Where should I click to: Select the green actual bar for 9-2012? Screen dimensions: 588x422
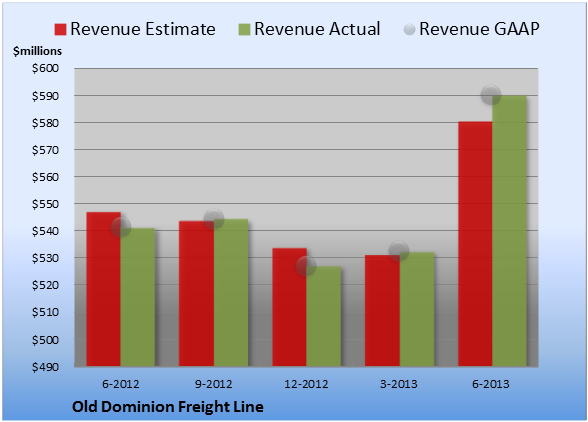[x=231, y=293]
